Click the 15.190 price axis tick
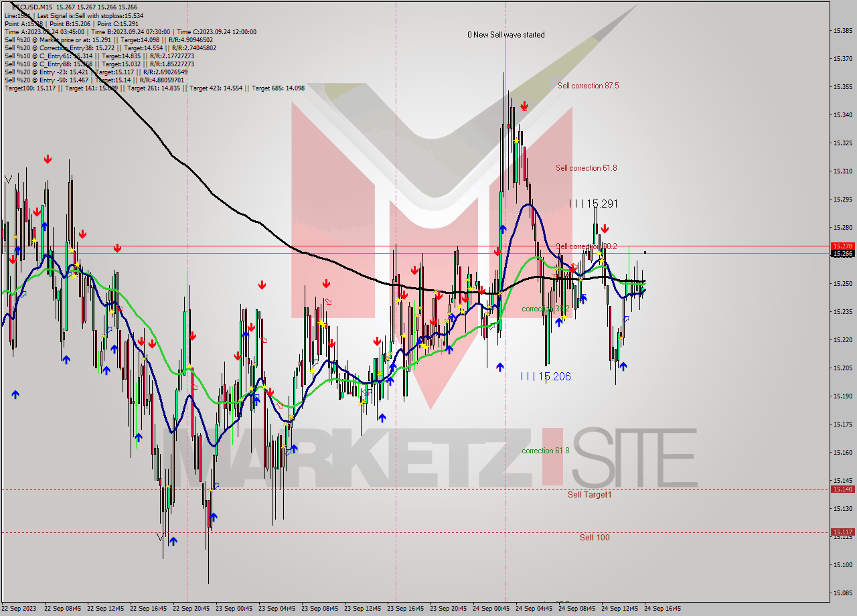The width and height of the screenshot is (857, 616). coord(842,396)
